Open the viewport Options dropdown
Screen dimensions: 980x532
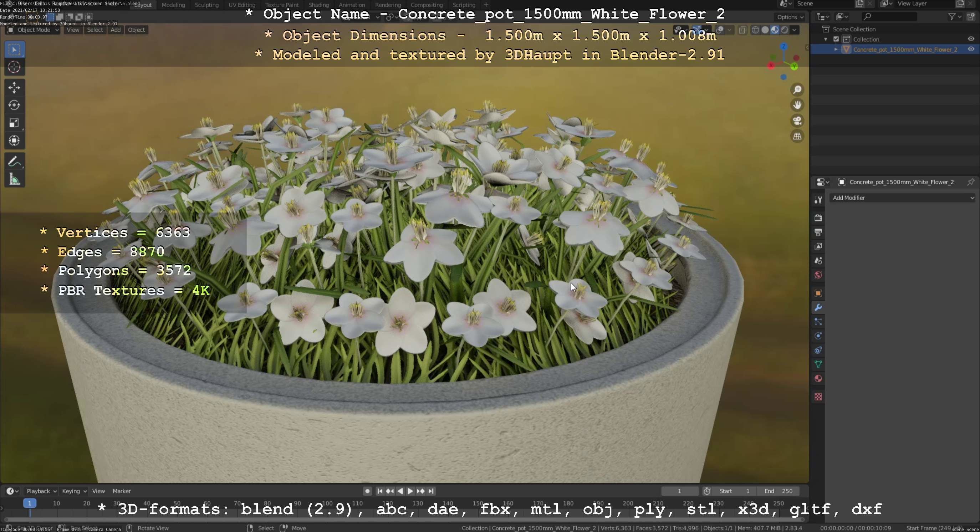click(790, 17)
